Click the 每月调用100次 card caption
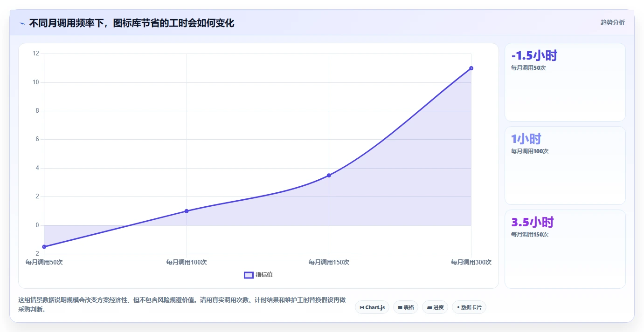The image size is (644, 332). pyautogui.click(x=530, y=151)
